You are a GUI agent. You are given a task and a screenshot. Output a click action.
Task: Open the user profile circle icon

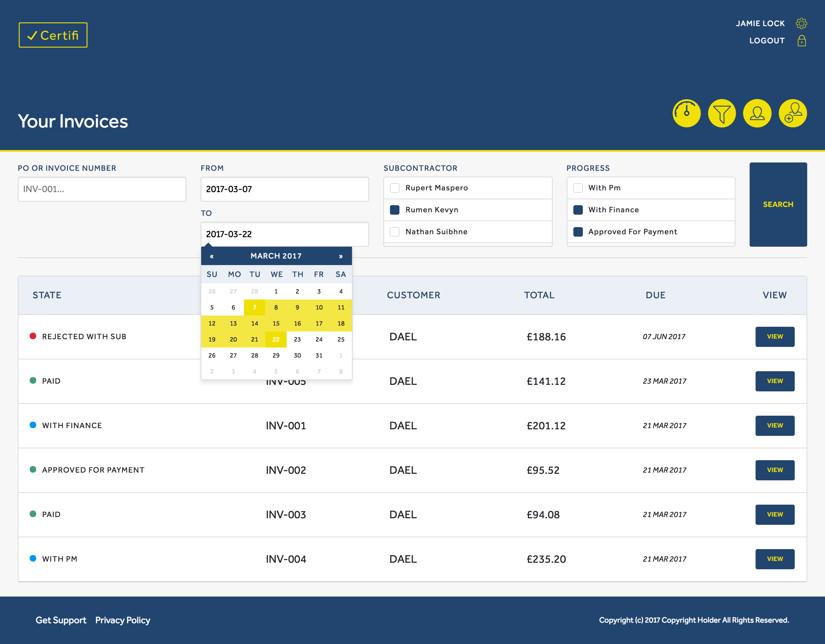coord(757,113)
